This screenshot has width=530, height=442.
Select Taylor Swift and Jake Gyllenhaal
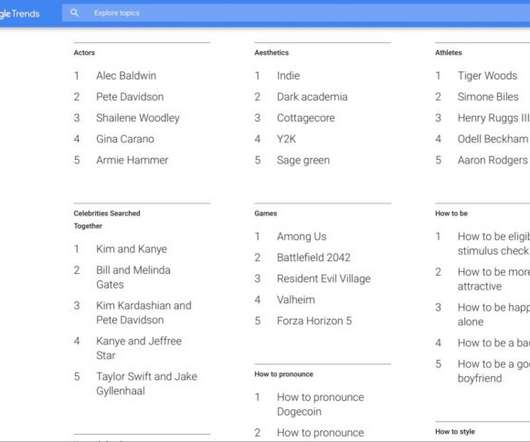(146, 384)
